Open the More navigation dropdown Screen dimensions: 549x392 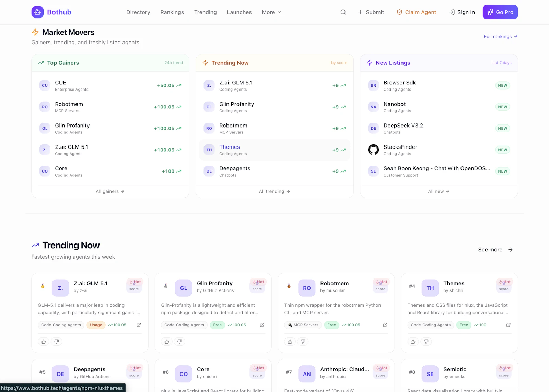(271, 12)
